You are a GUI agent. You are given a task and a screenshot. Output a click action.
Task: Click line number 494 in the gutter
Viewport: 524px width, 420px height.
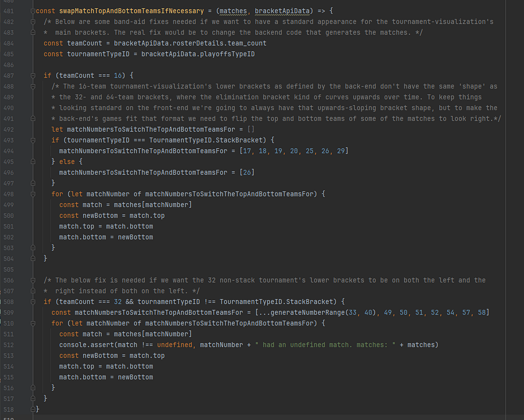point(9,151)
